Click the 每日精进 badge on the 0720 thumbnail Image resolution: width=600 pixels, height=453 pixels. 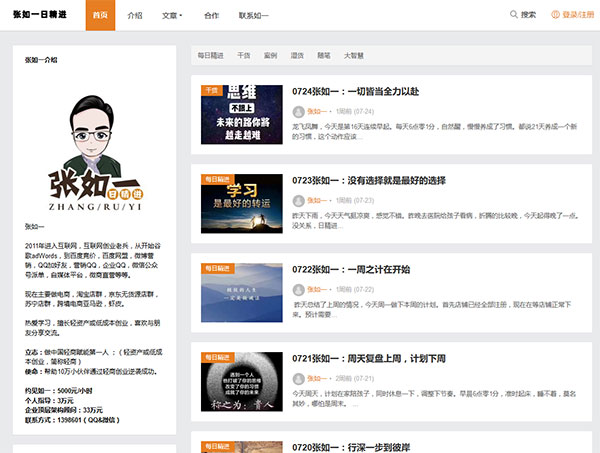217,446
